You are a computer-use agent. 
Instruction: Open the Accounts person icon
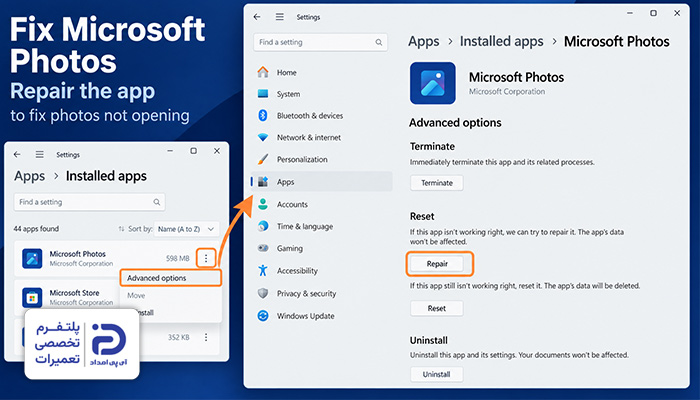click(x=263, y=204)
